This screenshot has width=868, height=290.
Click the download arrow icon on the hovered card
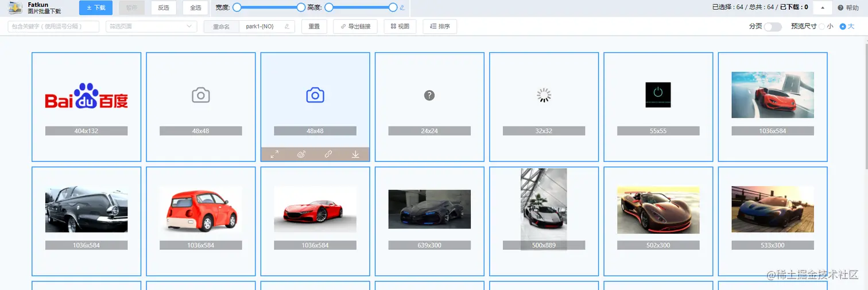355,154
